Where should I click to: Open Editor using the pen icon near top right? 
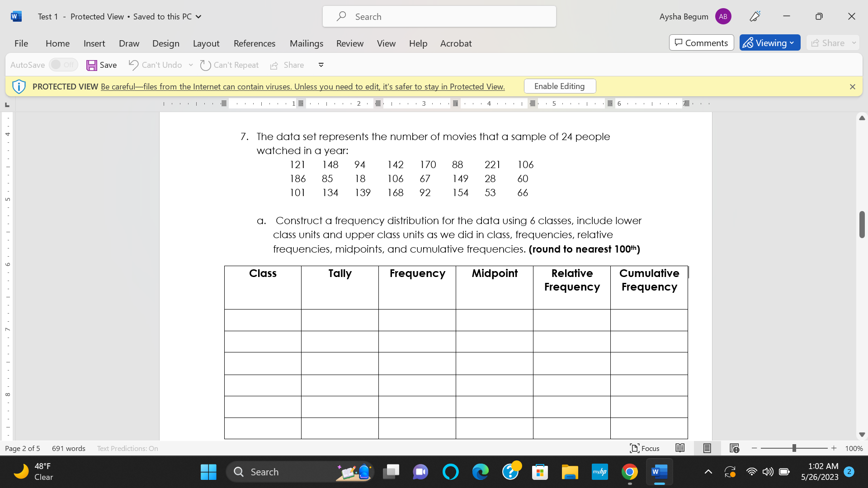coord(754,16)
